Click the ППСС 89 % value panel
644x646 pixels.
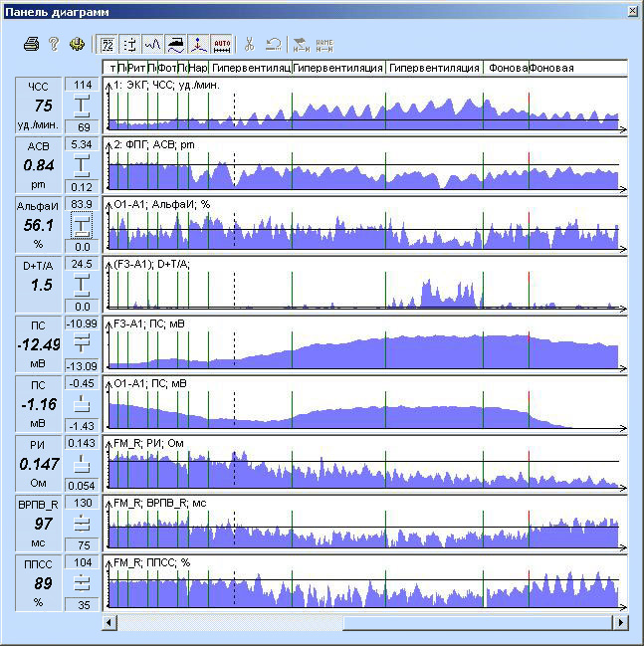coord(38,583)
